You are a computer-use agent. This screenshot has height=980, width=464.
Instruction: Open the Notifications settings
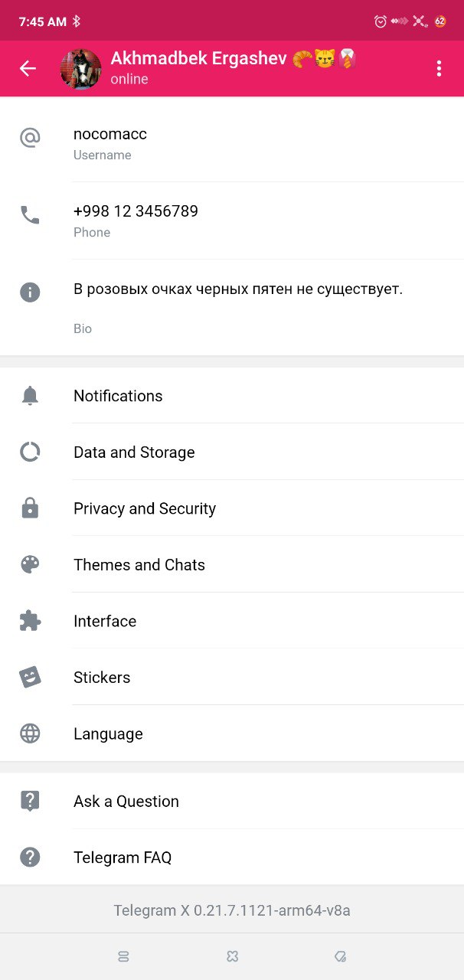[x=118, y=396]
